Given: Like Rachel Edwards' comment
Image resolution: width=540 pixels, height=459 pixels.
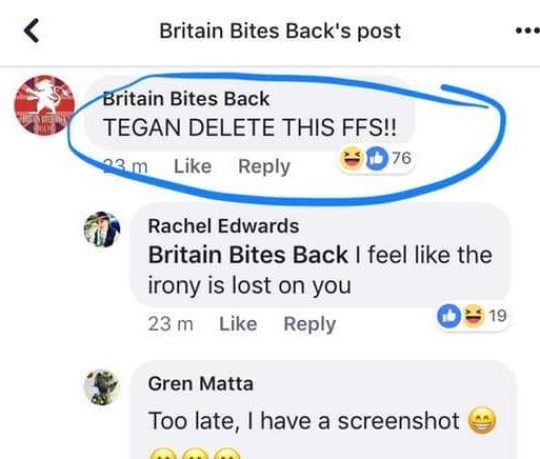Looking at the screenshot, I should click(x=238, y=324).
